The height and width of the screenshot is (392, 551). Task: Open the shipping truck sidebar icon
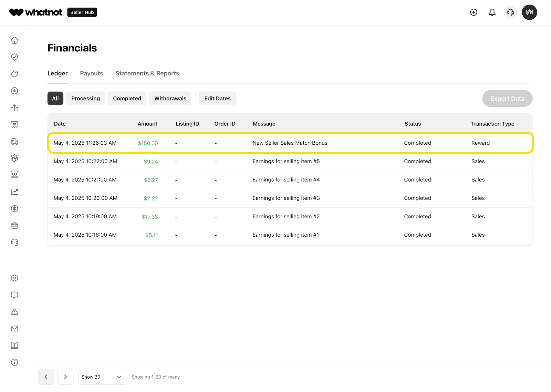coord(14,142)
